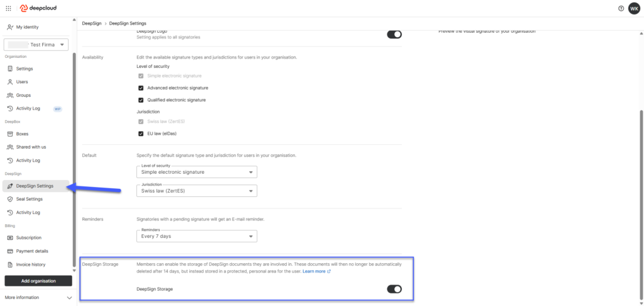644x306 pixels.
Task: Open the Test Firma organisation selector
Action: point(36,45)
